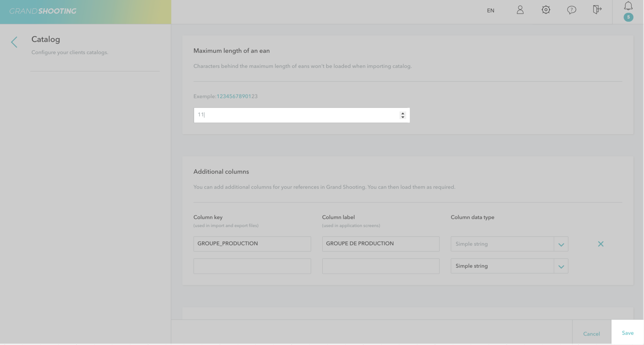Click the logout door icon

[597, 10]
